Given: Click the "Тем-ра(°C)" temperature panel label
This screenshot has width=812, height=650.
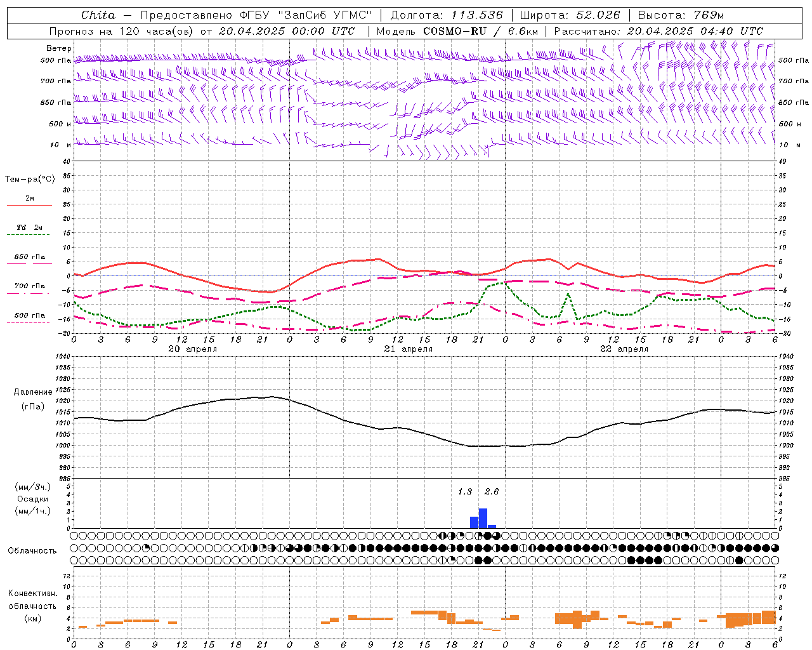Looking at the screenshot, I should [30, 180].
